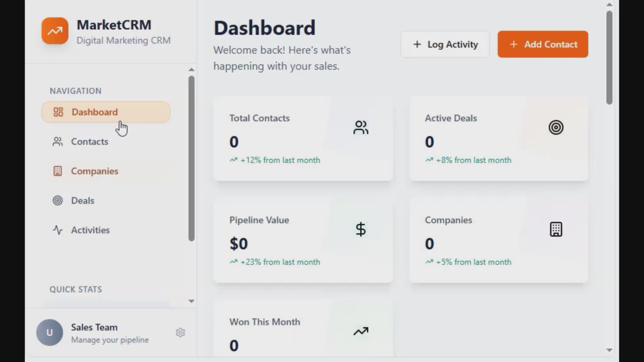This screenshot has width=644, height=362.
Task: Click the Total Contacts people icon
Action: pos(361,127)
